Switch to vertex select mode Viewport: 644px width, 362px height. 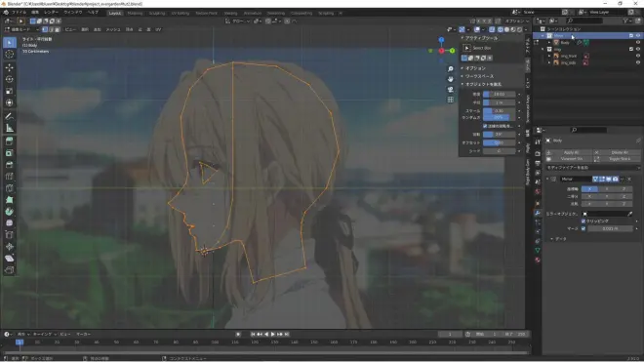45,29
